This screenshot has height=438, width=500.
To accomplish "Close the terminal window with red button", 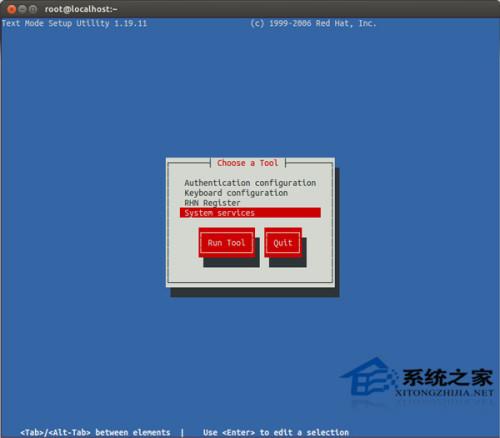I will click(x=11, y=9).
